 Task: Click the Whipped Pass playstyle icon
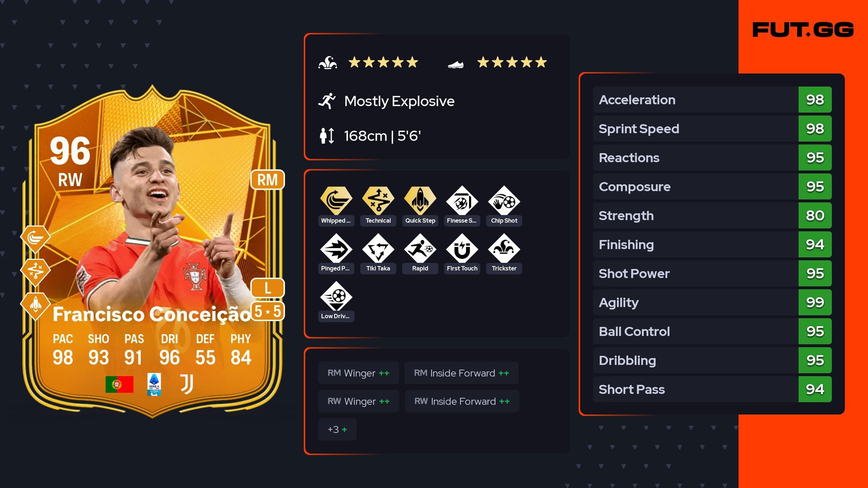tap(336, 201)
